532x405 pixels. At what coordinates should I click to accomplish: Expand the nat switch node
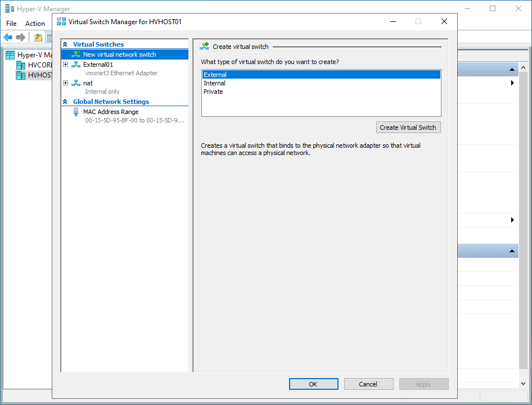point(65,83)
